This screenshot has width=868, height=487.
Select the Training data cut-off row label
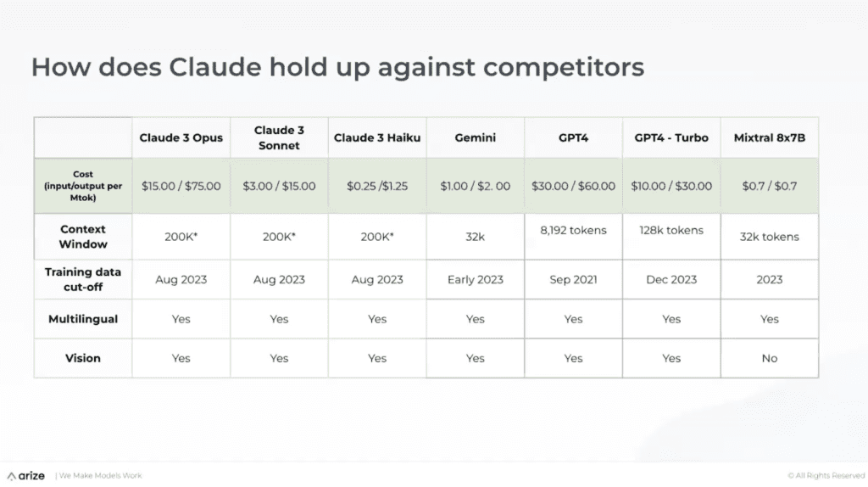[83, 279]
